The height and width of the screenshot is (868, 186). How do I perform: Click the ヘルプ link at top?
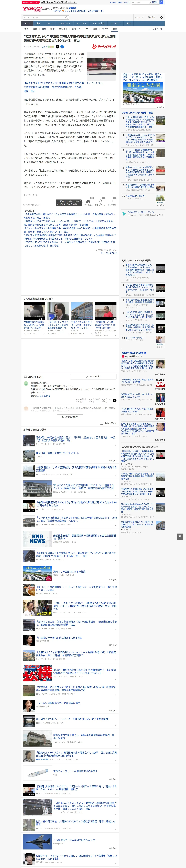click(127, 2)
